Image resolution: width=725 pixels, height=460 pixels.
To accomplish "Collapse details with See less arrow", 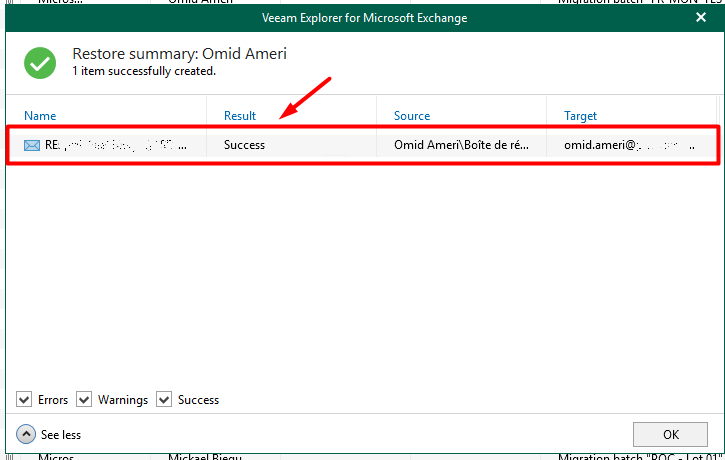I will tap(26, 434).
